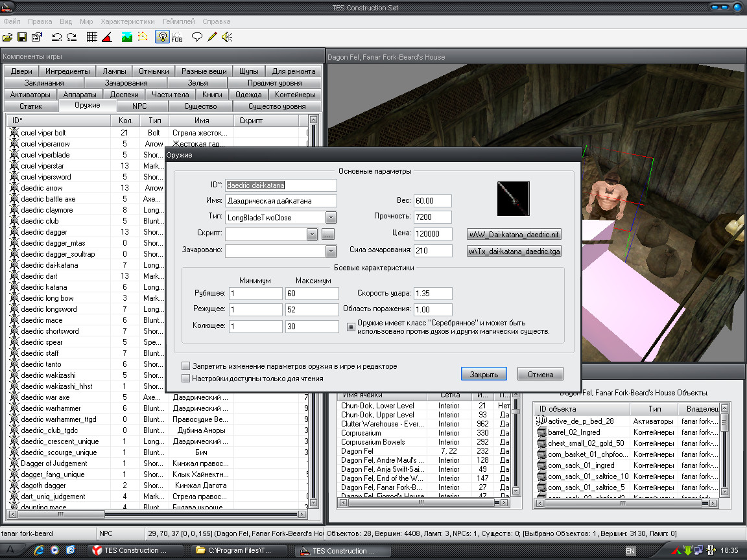This screenshot has width=747, height=560.
Task: Toggle the light bulb lighting icon
Action: click(x=162, y=37)
